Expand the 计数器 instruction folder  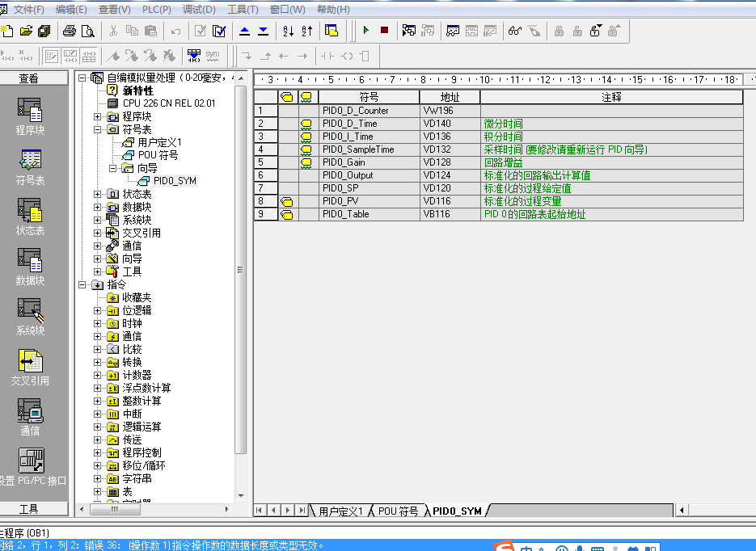98,375
